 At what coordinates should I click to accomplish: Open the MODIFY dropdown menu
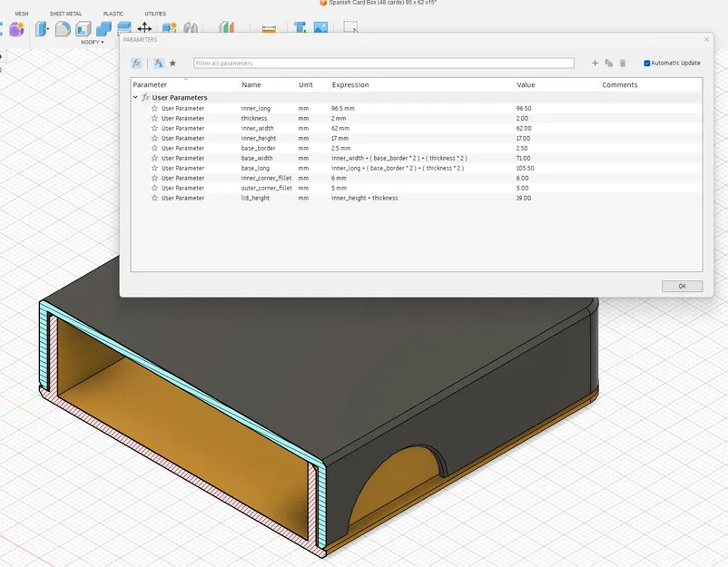tap(92, 42)
